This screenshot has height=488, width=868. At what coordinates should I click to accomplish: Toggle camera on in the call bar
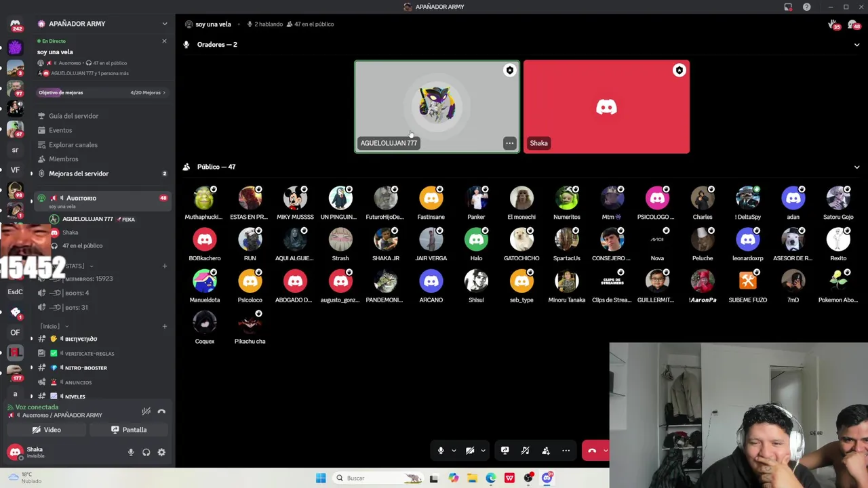pos(470,451)
